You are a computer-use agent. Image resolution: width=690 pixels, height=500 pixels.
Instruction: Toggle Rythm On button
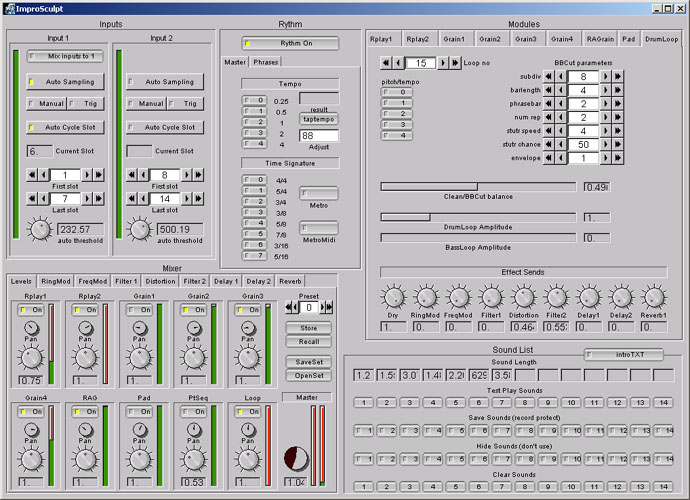290,43
